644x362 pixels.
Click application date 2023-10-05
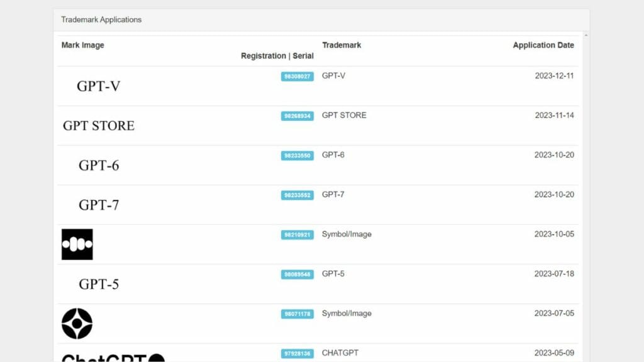554,234
